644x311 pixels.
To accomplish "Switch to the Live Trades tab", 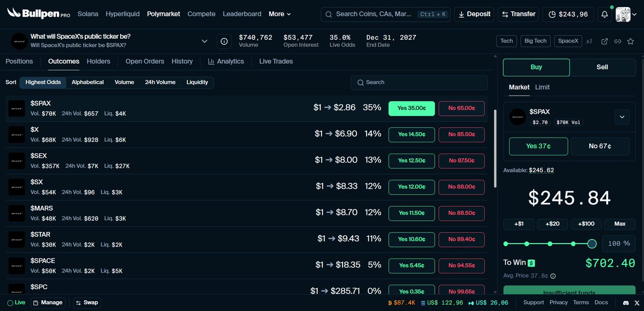I will tap(276, 61).
